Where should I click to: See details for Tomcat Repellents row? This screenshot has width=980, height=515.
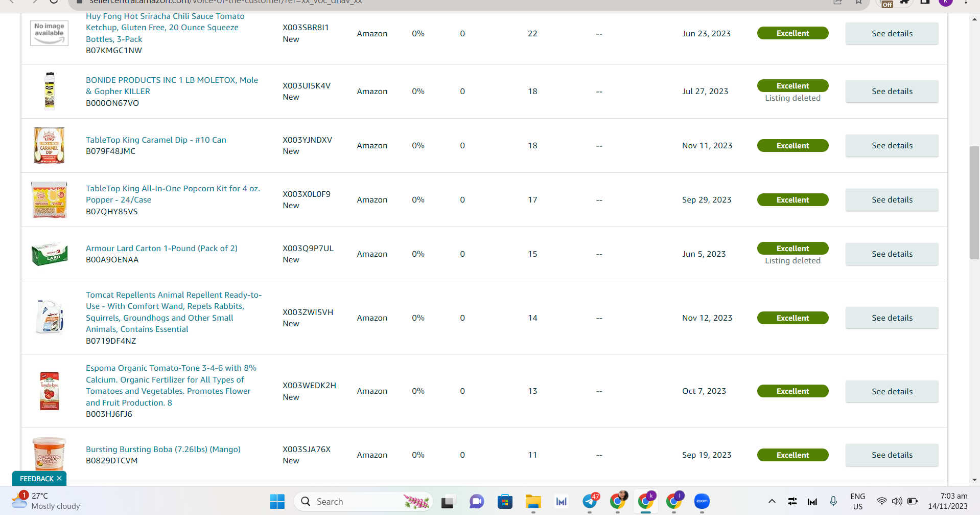(892, 318)
